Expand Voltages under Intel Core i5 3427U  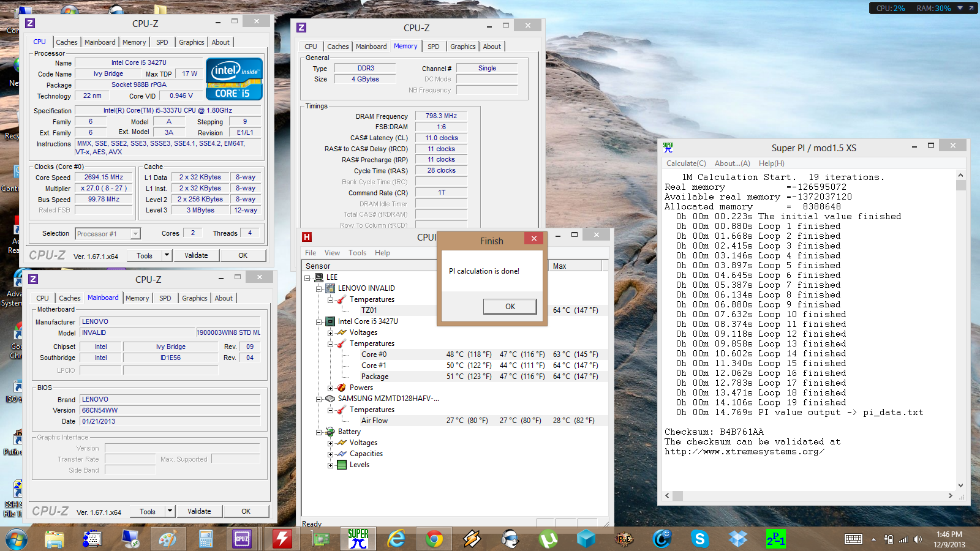(330, 333)
